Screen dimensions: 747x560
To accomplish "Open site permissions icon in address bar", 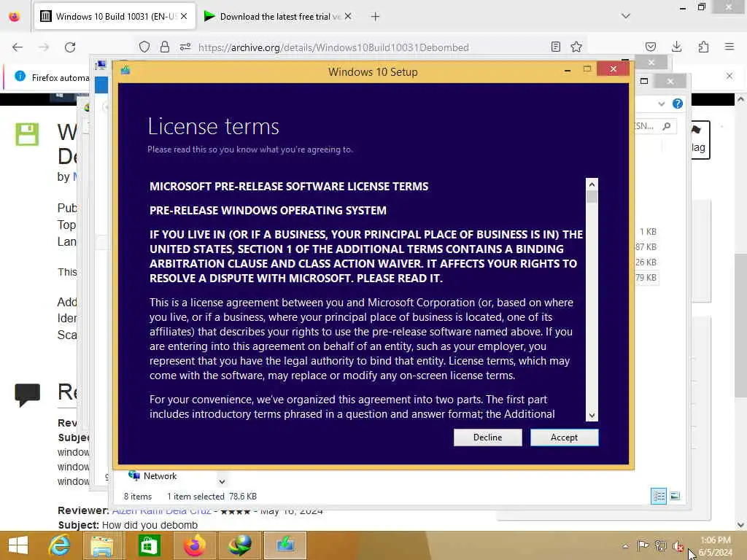I will (185, 47).
